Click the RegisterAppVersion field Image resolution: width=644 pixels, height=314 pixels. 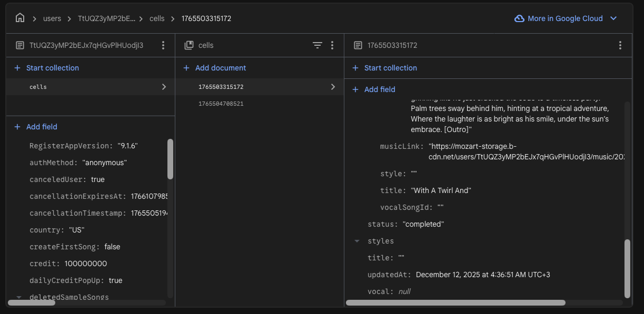coord(84,146)
